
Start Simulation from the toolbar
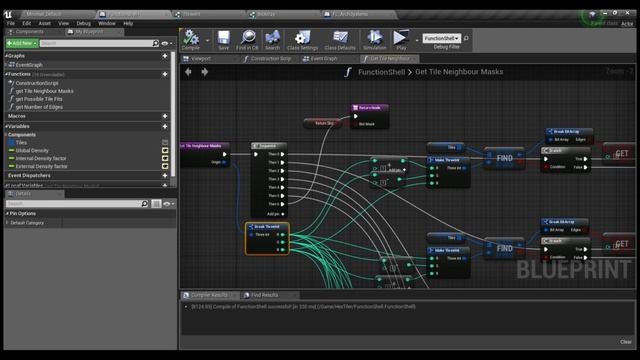tap(374, 40)
